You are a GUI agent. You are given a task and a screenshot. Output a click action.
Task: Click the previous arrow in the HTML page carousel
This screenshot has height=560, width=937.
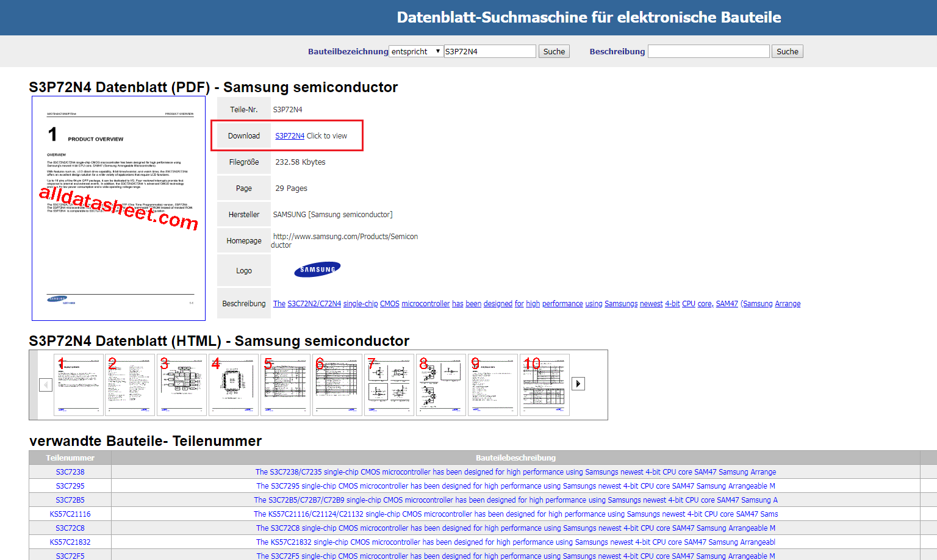pyautogui.click(x=45, y=385)
